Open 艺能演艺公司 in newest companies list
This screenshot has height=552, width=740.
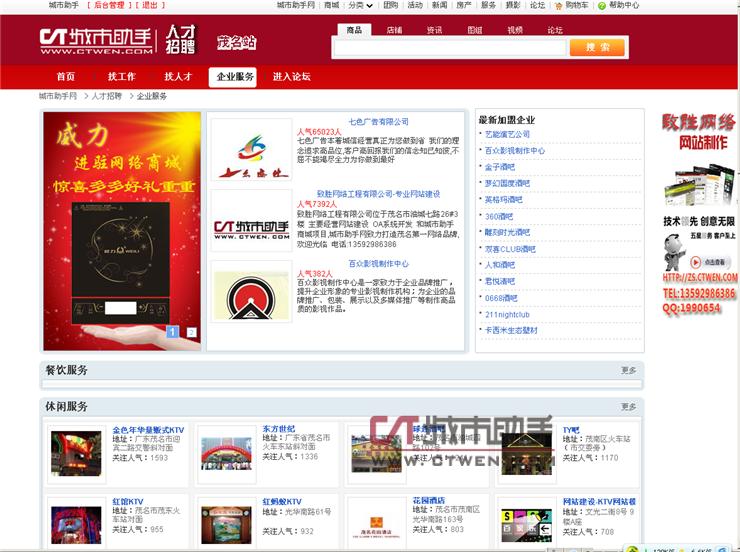click(x=507, y=134)
